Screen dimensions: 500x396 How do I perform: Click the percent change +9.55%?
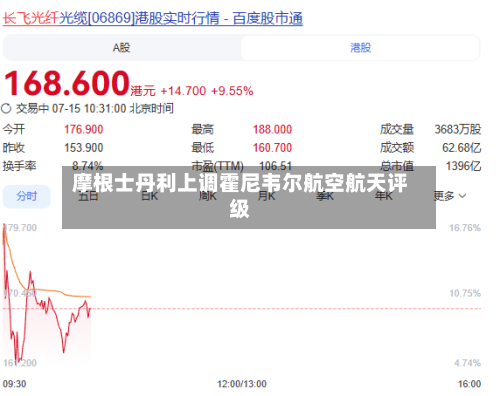(x=232, y=91)
